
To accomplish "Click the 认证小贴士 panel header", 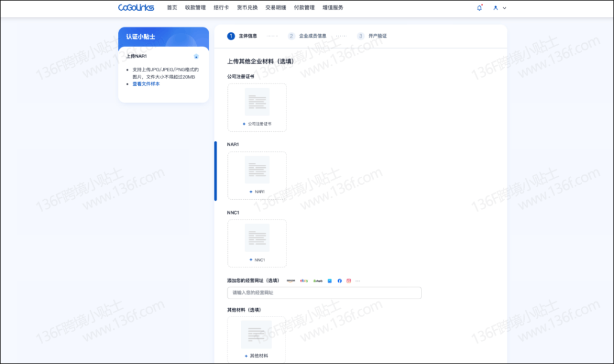I will pos(164,37).
